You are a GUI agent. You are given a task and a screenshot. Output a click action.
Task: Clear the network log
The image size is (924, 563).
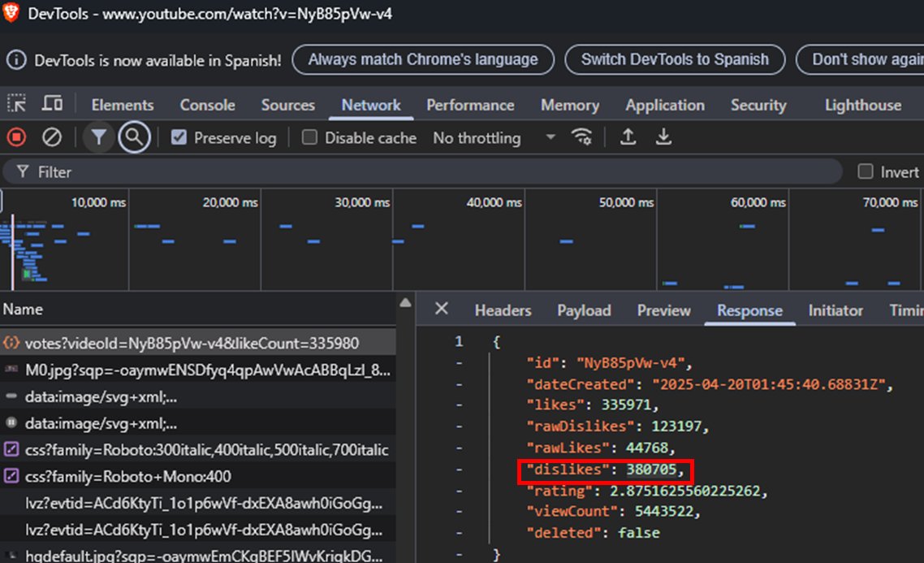pos(52,137)
